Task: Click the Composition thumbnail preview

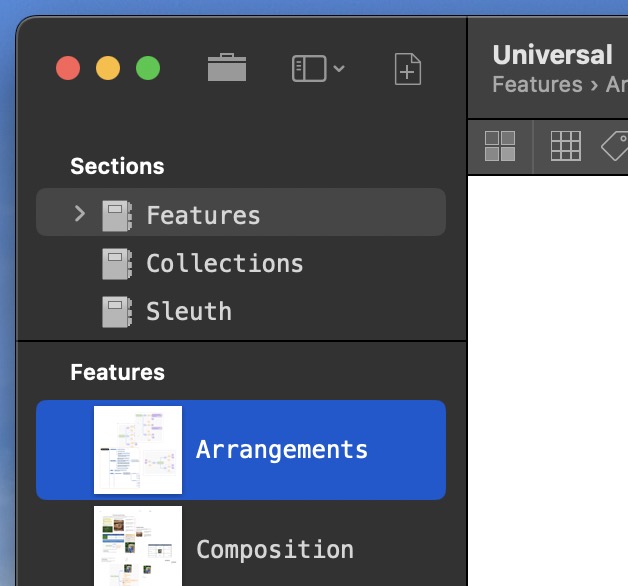Action: (138, 546)
